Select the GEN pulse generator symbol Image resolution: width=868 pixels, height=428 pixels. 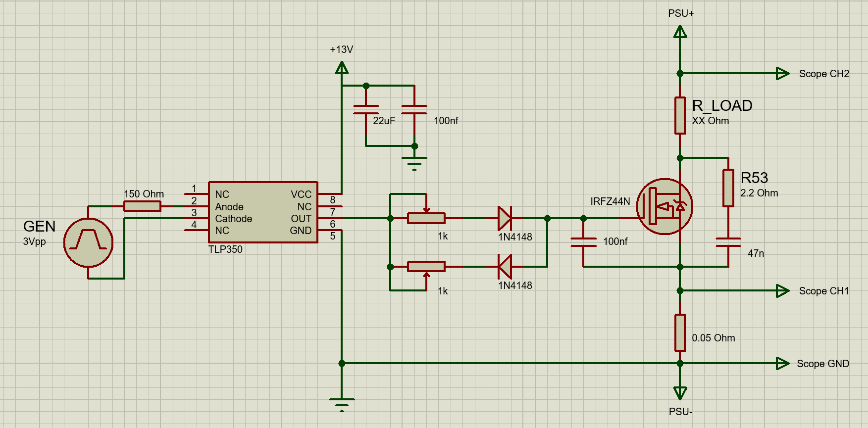(x=89, y=242)
